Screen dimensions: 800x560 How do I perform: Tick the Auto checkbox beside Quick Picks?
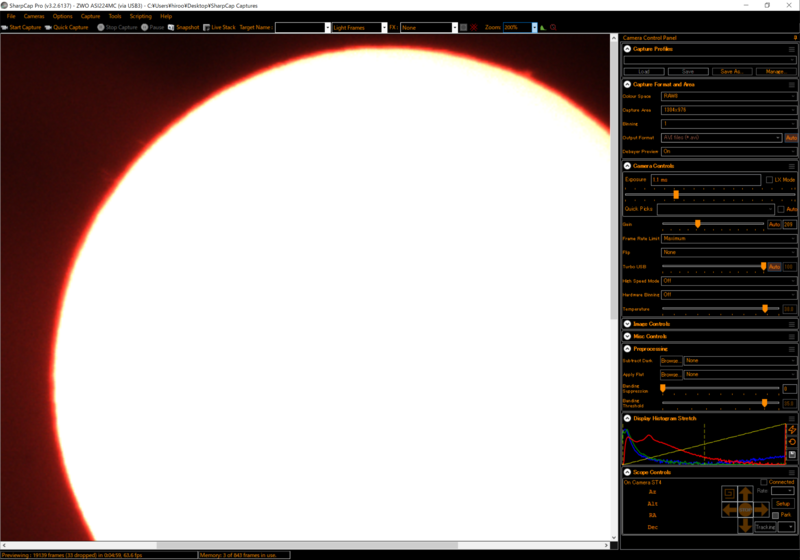click(781, 209)
